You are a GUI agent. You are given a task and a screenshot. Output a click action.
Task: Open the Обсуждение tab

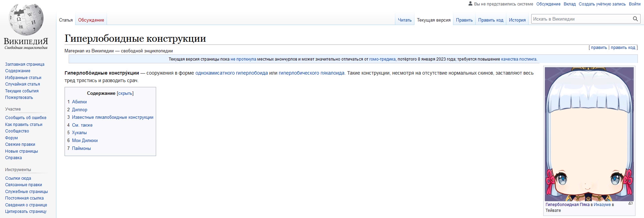[x=91, y=20]
